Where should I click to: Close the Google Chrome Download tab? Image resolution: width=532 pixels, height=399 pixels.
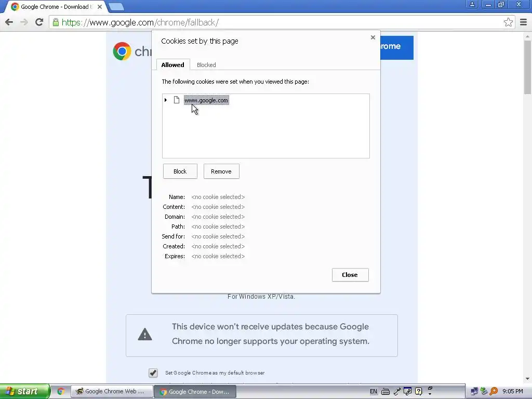(x=99, y=7)
